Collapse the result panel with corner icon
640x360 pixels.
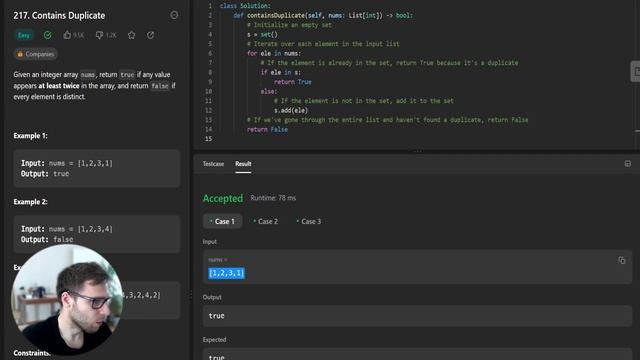628,164
